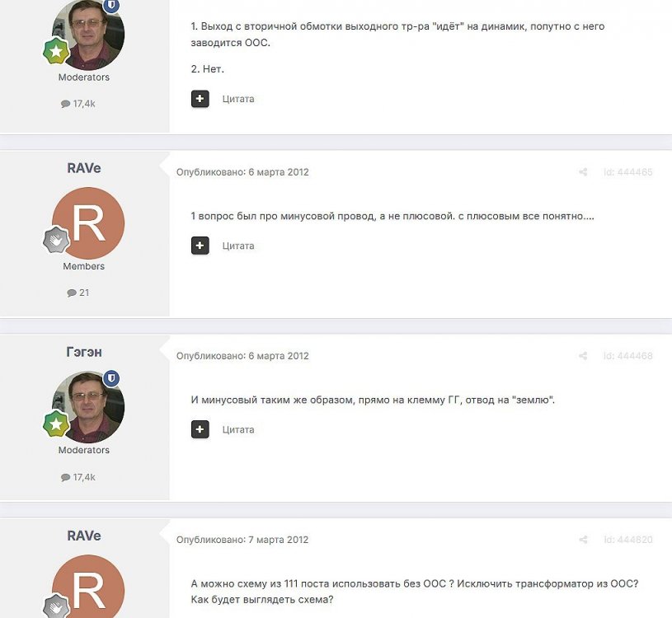The image size is (672, 618).
Task: Click the share icon next to Id: 444820
Action: pyautogui.click(x=583, y=540)
